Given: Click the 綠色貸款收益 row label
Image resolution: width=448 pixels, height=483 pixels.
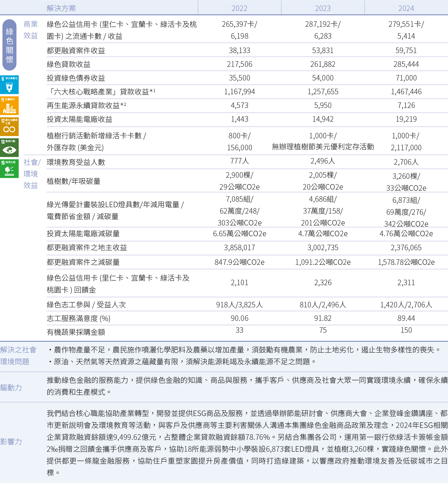Looking at the screenshot, I should (x=69, y=64).
